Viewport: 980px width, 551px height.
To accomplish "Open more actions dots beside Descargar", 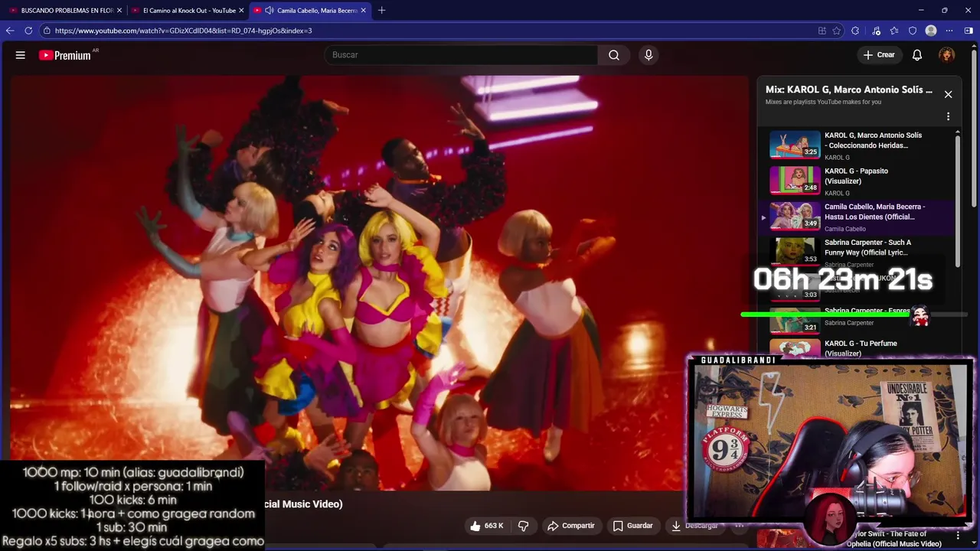I will pos(739,526).
